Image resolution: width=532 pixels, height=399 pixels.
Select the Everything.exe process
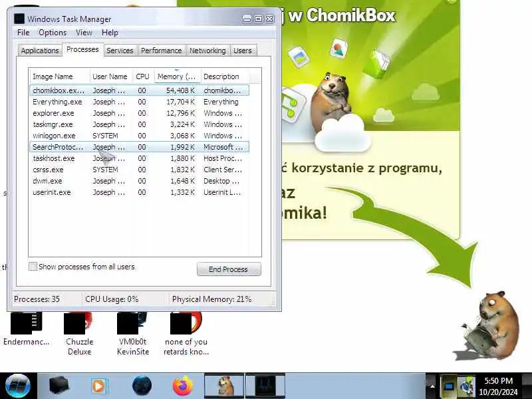point(140,102)
